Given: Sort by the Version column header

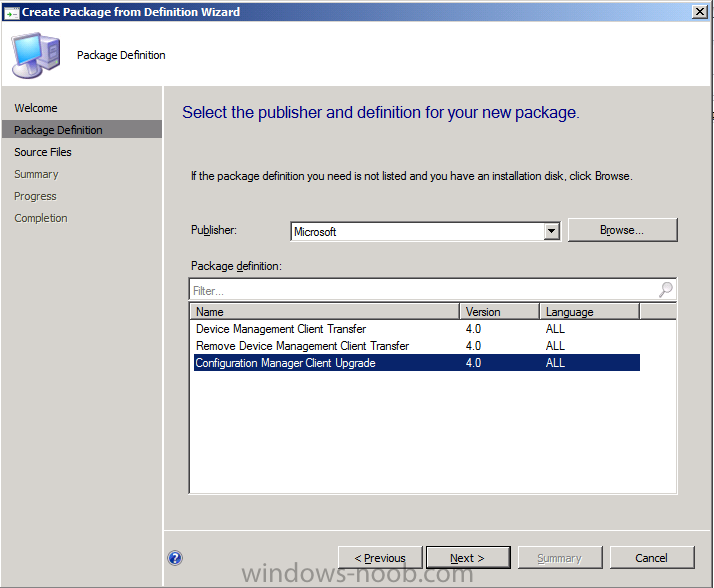Looking at the screenshot, I should (x=500, y=312).
